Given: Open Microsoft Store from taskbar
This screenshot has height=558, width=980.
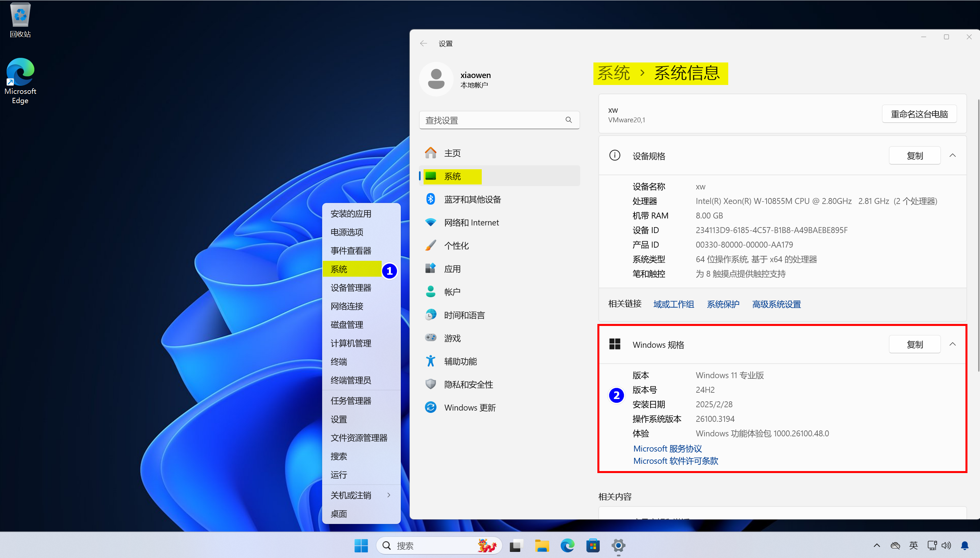Looking at the screenshot, I should (x=592, y=545).
